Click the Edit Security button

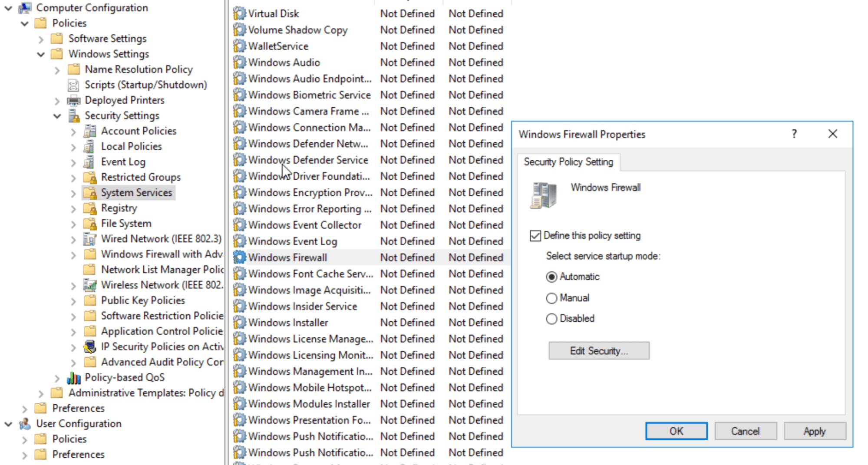click(598, 350)
